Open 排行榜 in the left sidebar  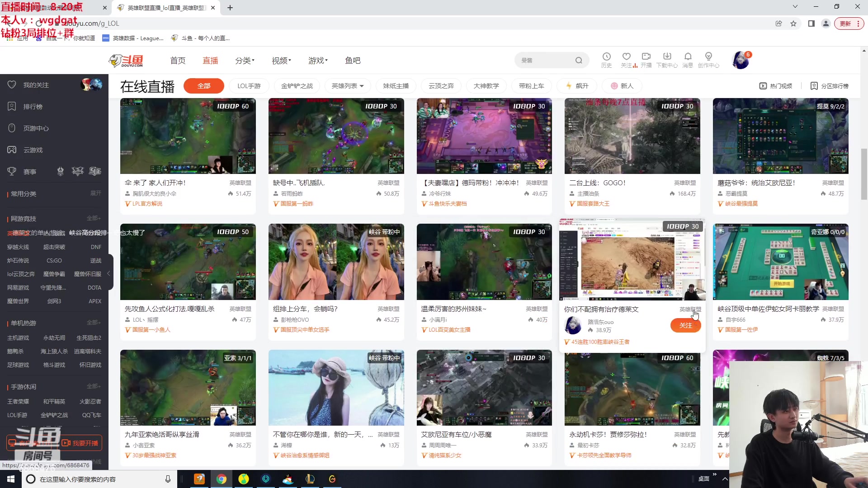pyautogui.click(x=33, y=107)
